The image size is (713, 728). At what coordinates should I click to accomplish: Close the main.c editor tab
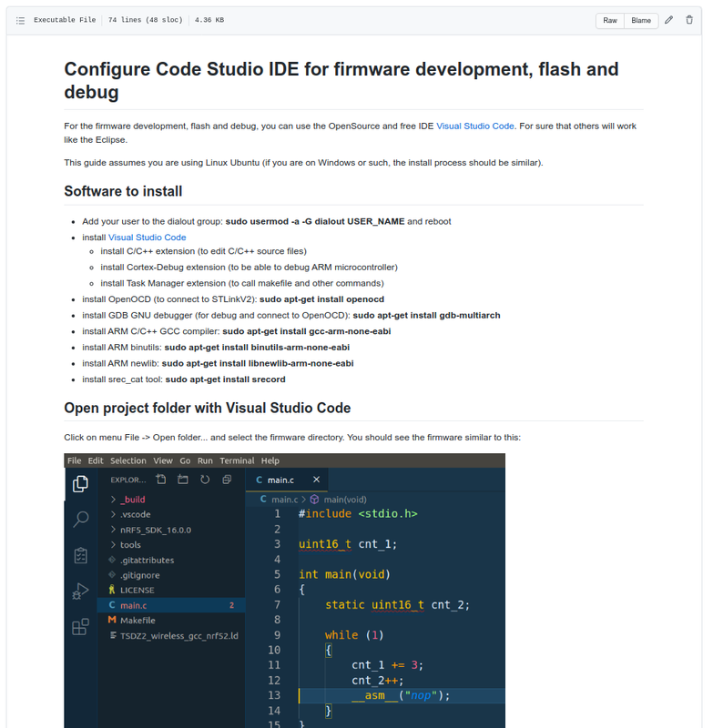tap(316, 480)
